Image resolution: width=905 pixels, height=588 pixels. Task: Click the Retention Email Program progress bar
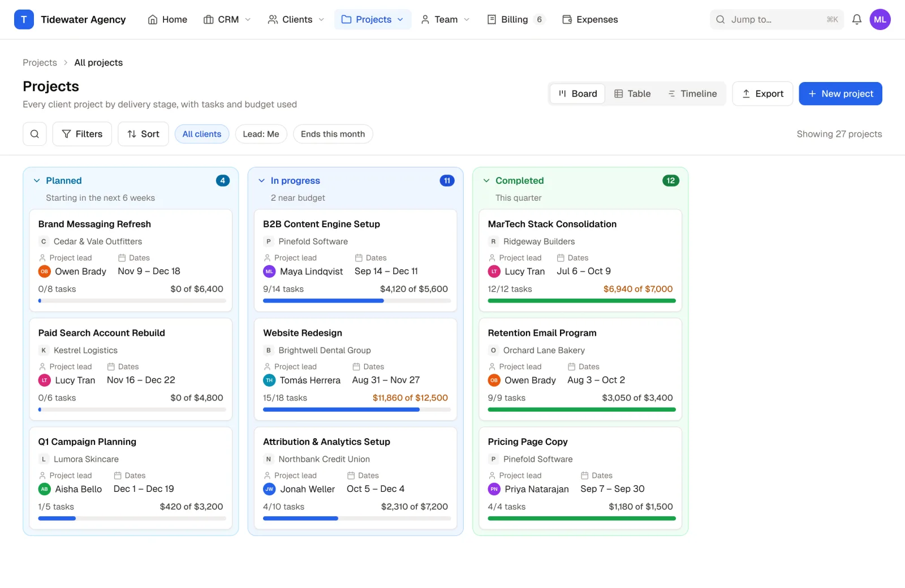[581, 410]
